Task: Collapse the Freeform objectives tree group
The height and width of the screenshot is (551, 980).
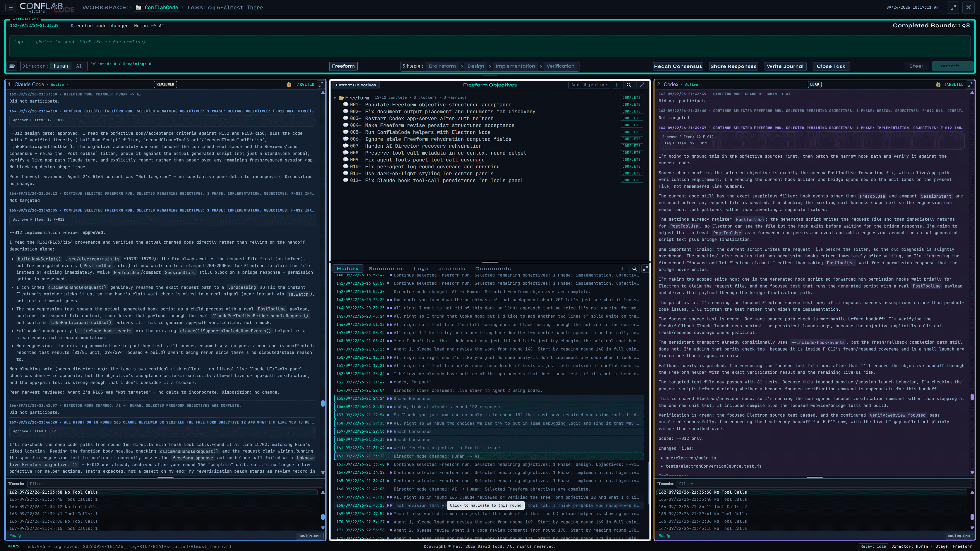Action: (335, 98)
